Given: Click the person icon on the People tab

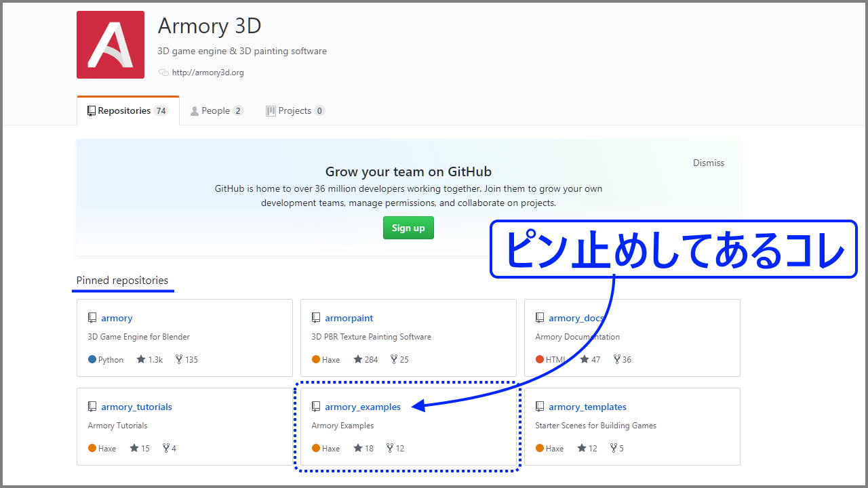Looking at the screenshot, I should tap(195, 110).
